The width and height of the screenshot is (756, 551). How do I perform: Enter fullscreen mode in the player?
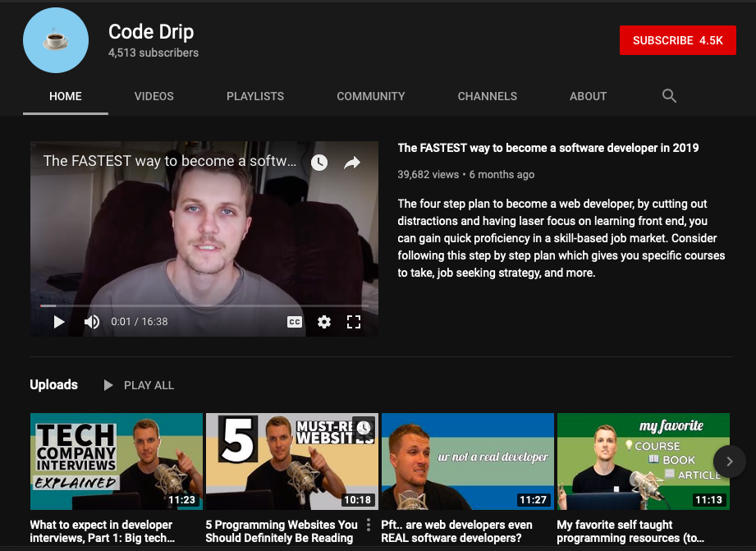pos(354,322)
